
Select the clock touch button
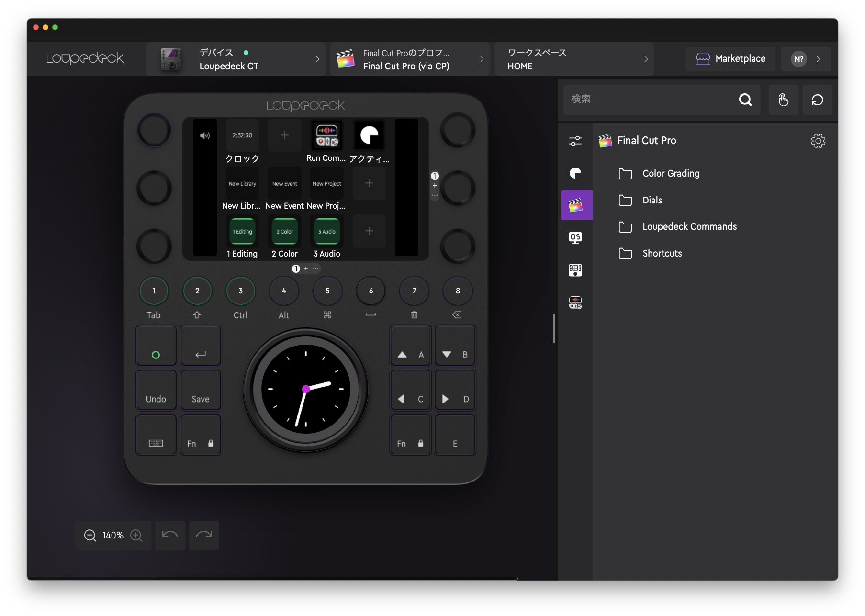[242, 135]
